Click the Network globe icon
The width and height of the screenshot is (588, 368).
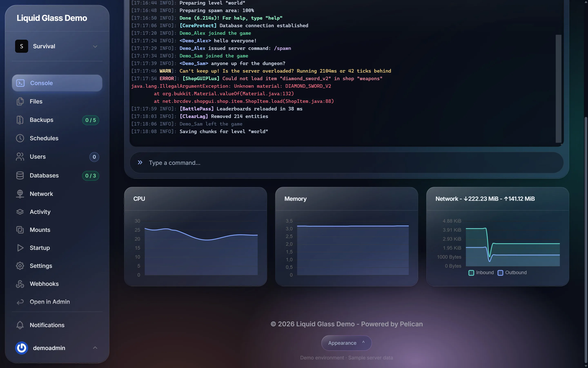pyautogui.click(x=20, y=194)
